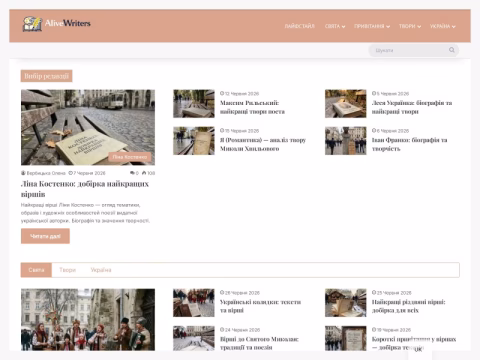This screenshot has height=360, width=480.
Task: Open Я (Романтика) аналіз твору link
Action: click(x=263, y=144)
